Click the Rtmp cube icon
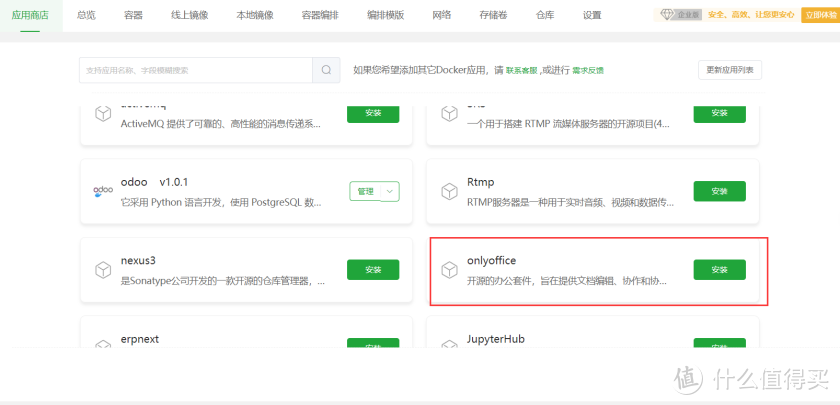 pyautogui.click(x=449, y=191)
